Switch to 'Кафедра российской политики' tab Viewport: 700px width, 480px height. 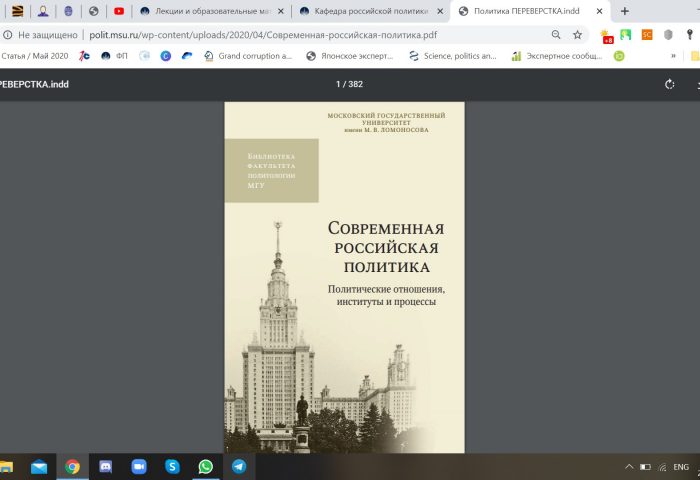(368, 11)
